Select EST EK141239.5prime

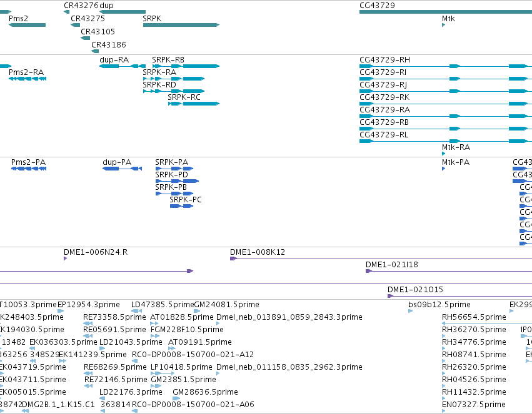(x=63, y=361)
